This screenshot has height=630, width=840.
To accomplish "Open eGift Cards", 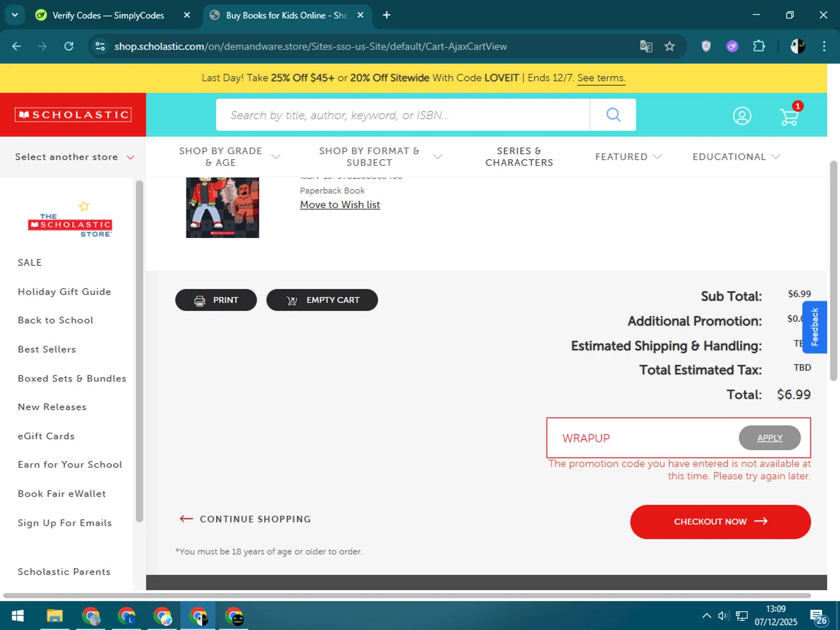I will [46, 436].
